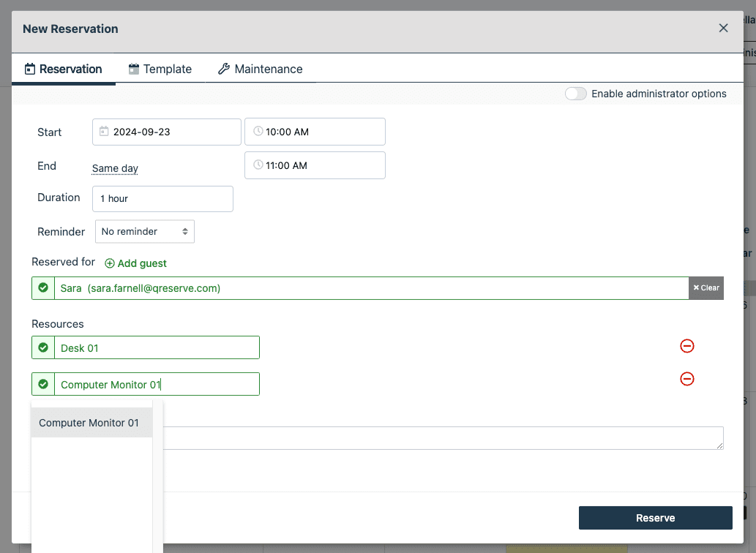Image resolution: width=756 pixels, height=553 pixels.
Task: Clear the reserved-for user
Action: click(x=706, y=288)
